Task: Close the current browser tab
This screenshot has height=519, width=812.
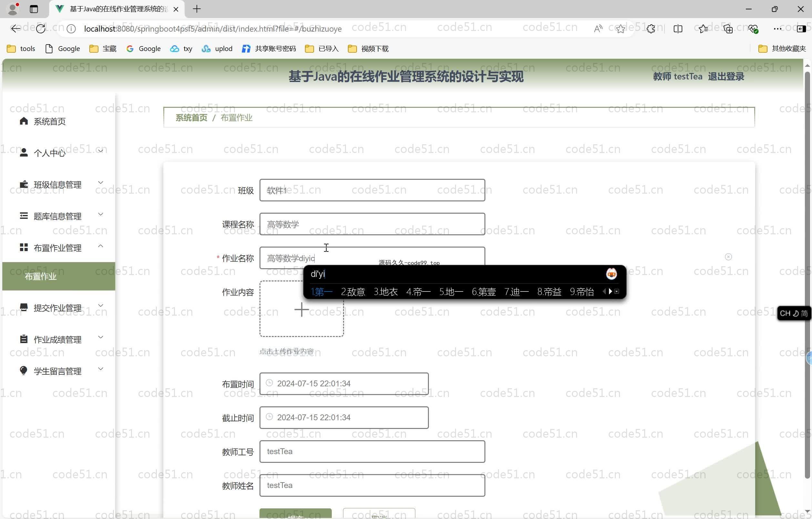Action: pyautogui.click(x=176, y=9)
